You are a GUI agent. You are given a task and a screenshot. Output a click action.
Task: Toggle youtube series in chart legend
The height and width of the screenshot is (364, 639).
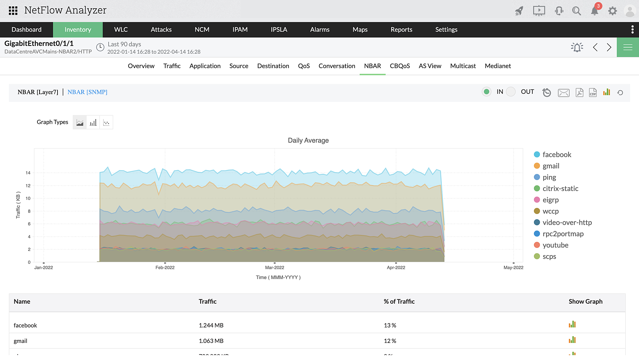tap(555, 245)
